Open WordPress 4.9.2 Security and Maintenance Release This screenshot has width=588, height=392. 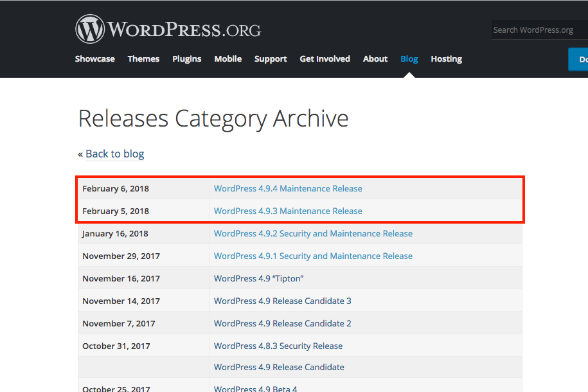[313, 233]
